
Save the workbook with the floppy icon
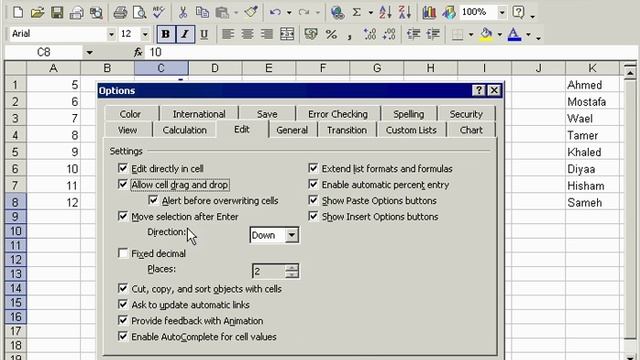[57, 13]
